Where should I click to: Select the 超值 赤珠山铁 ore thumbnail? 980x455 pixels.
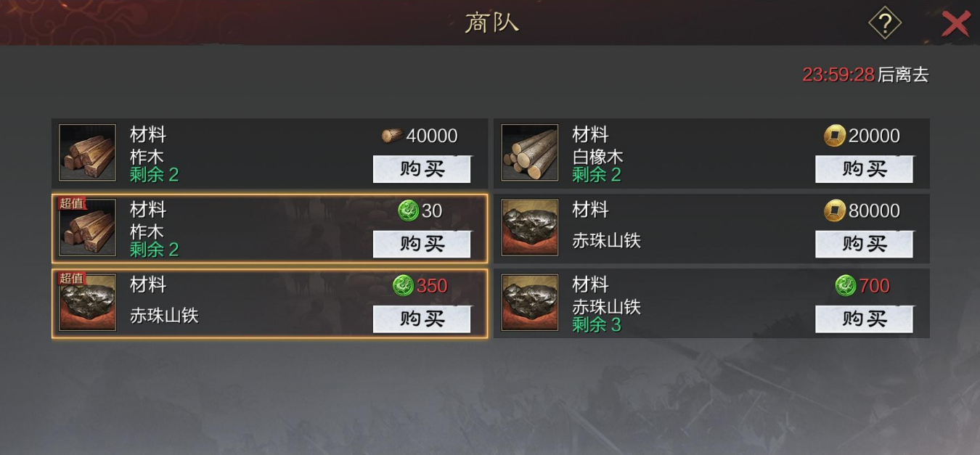(x=87, y=303)
